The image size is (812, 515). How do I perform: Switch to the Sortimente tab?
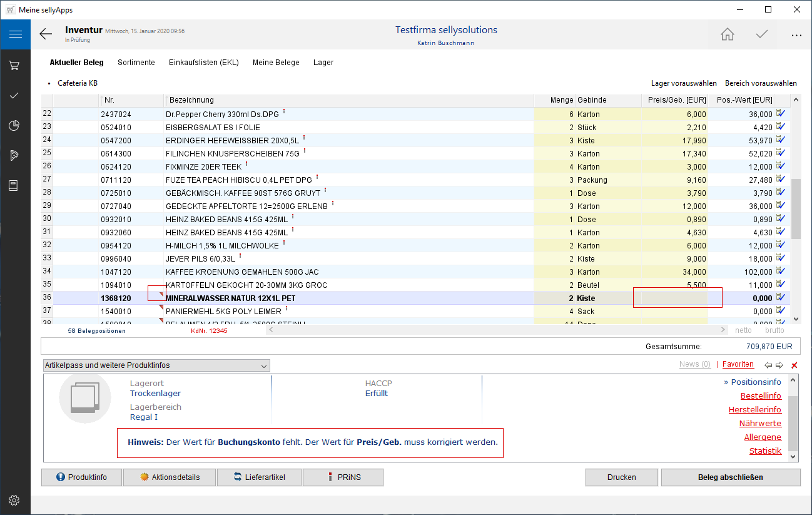click(x=136, y=63)
